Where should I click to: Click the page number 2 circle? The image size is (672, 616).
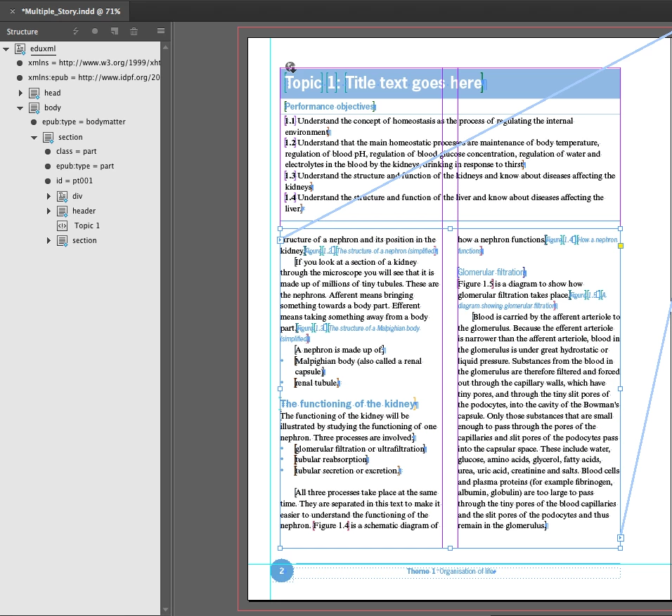(282, 570)
